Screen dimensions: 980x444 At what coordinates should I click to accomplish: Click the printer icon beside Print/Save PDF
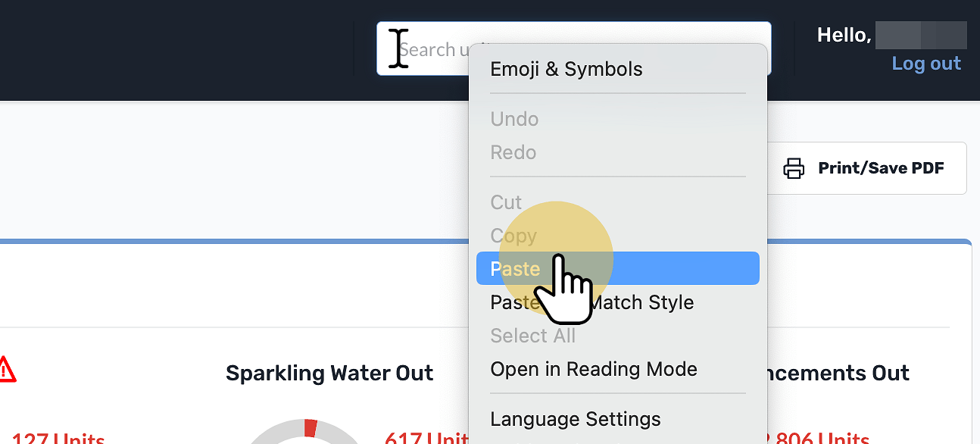coord(794,168)
